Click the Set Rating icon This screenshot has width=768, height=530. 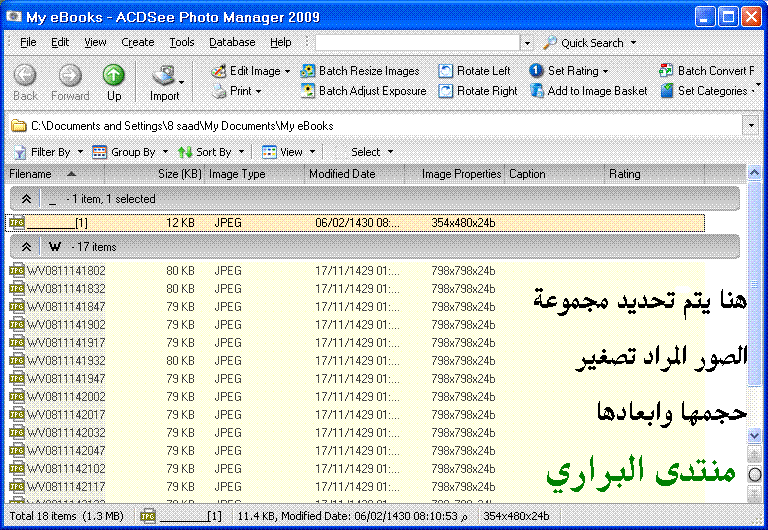tap(536, 71)
